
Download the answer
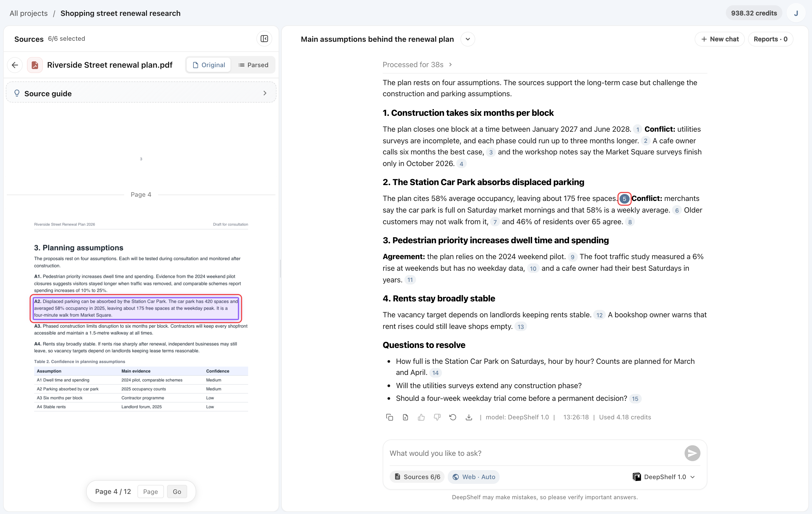point(469,417)
